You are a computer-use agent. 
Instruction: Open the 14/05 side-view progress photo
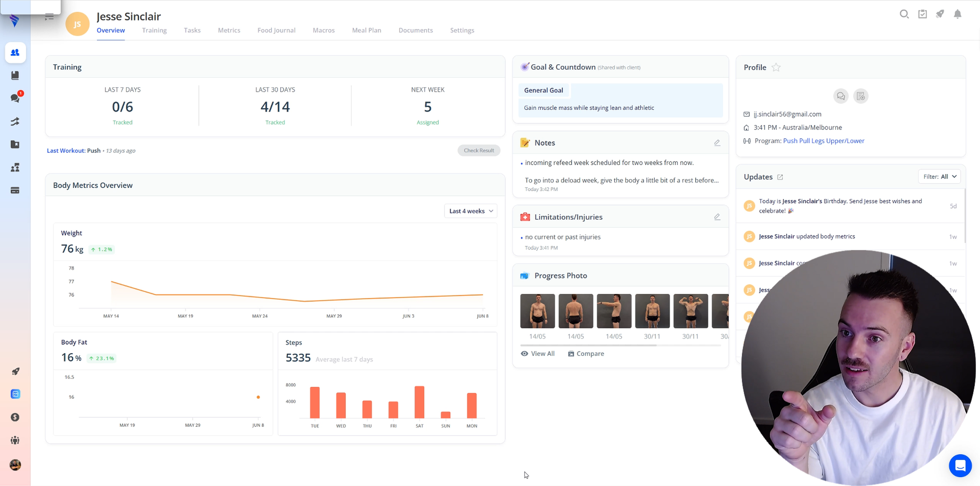(614, 311)
